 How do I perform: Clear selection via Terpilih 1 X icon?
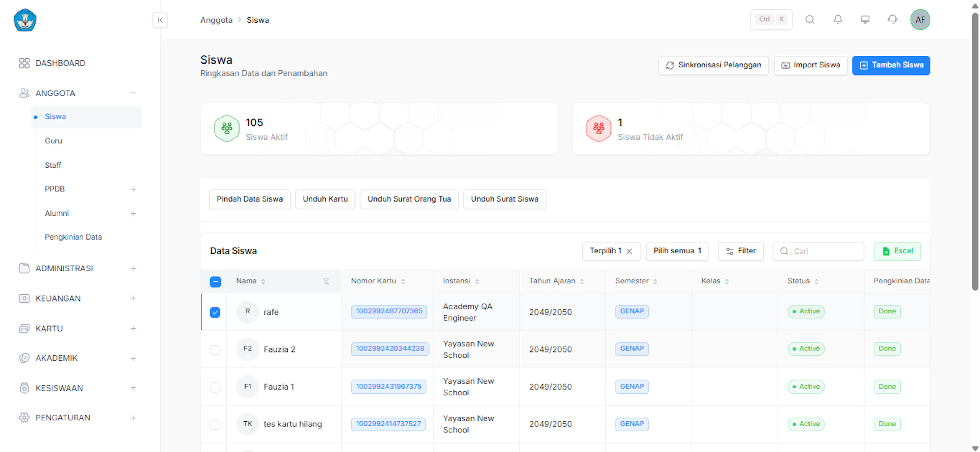pyautogui.click(x=629, y=251)
